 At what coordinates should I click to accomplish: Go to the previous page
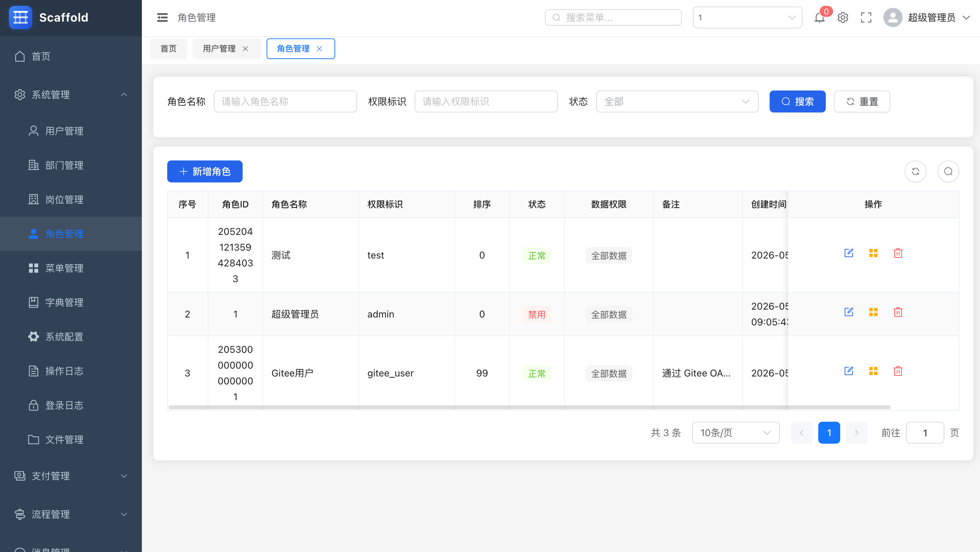click(x=801, y=433)
